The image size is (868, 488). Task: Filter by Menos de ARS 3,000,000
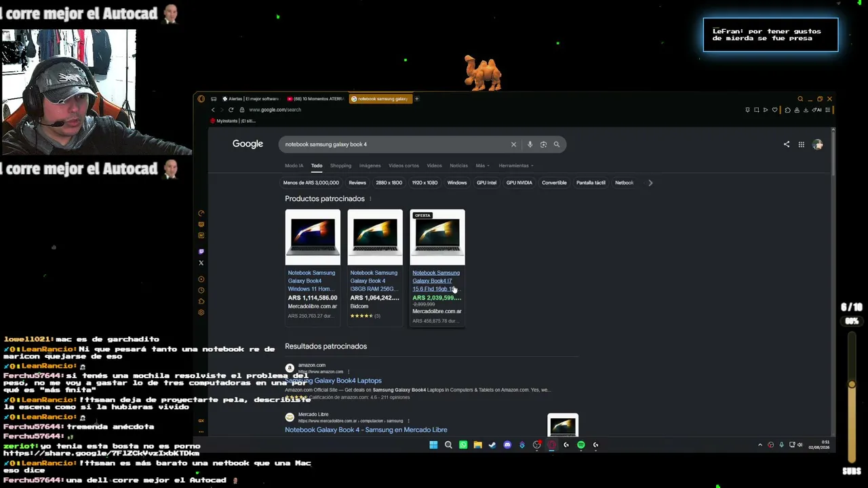(311, 182)
